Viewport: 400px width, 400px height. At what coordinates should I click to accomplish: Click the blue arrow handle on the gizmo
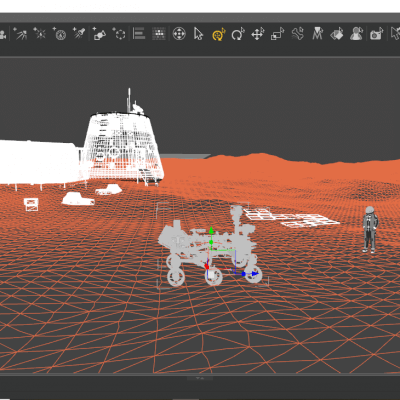point(255,274)
